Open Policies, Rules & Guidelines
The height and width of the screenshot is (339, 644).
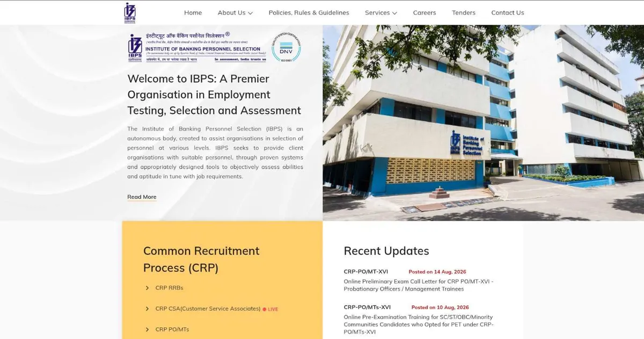309,12
